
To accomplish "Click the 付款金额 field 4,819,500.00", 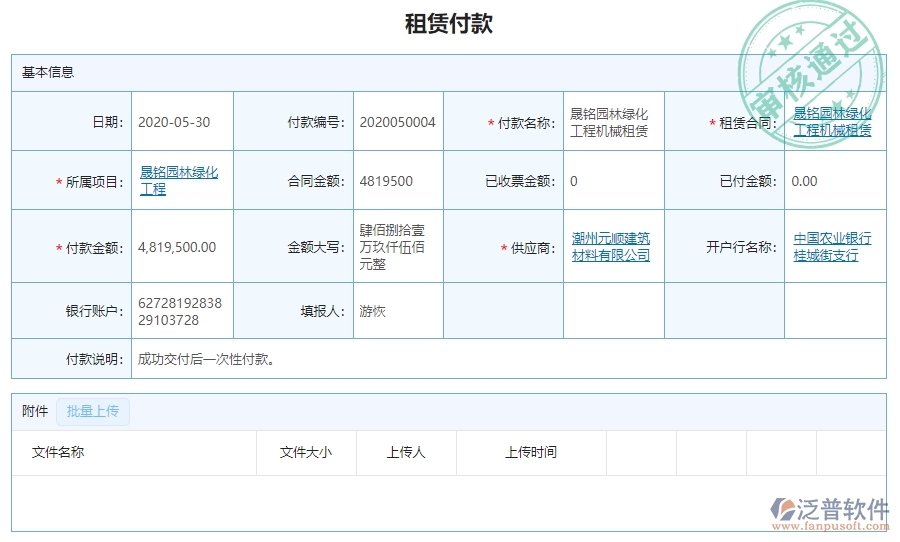I will [x=177, y=247].
